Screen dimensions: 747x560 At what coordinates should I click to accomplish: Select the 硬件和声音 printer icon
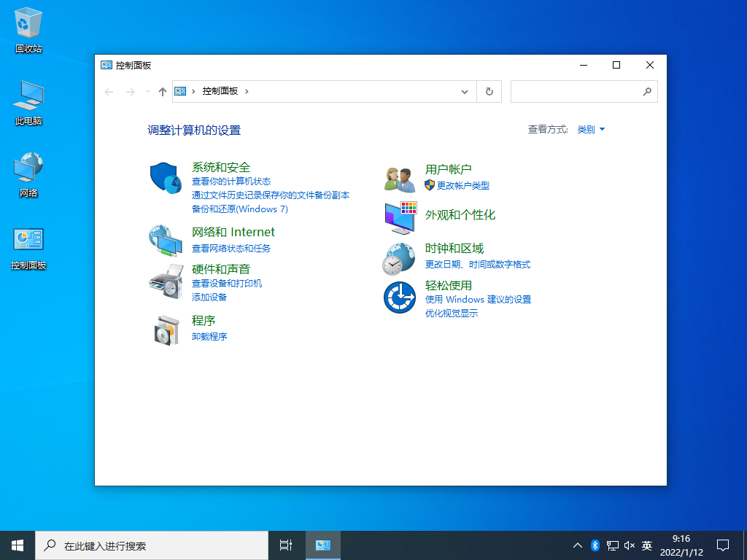pyautogui.click(x=165, y=283)
